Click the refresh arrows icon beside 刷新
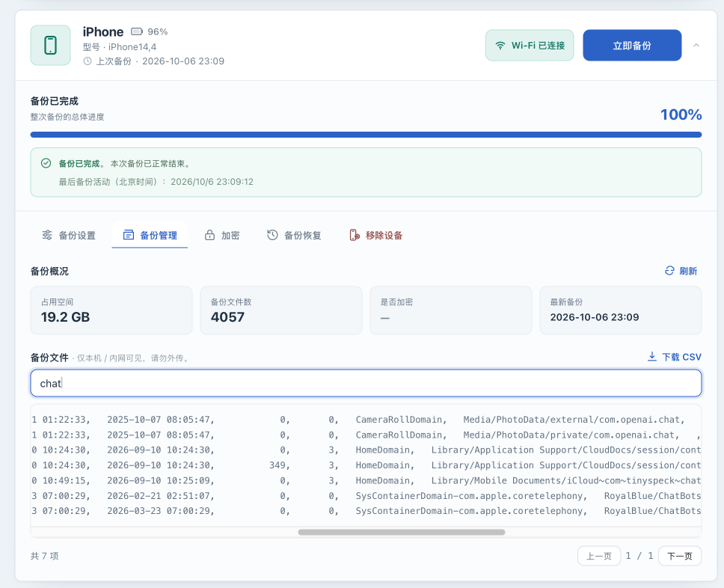724x588 pixels. (x=669, y=271)
